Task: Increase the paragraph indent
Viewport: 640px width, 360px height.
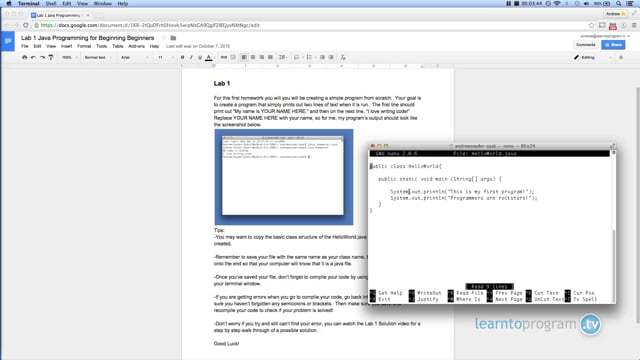Action: [331, 58]
